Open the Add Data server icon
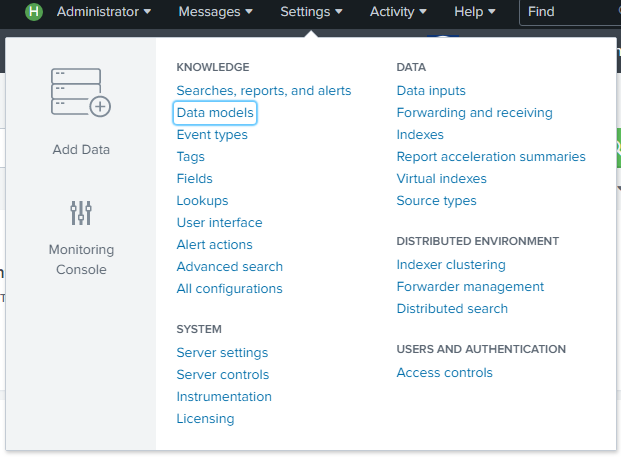This screenshot has width=621, height=458. point(81,92)
